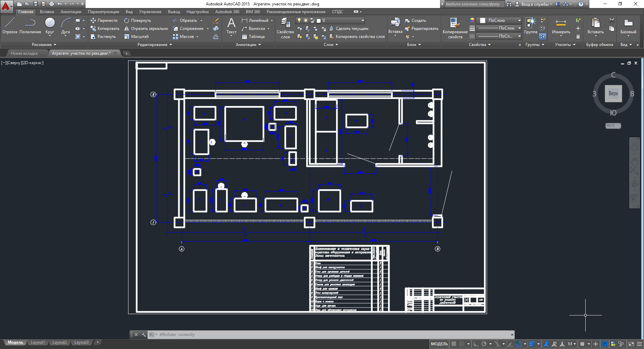
Task: Select the Отрезок line tool
Action: 10,26
